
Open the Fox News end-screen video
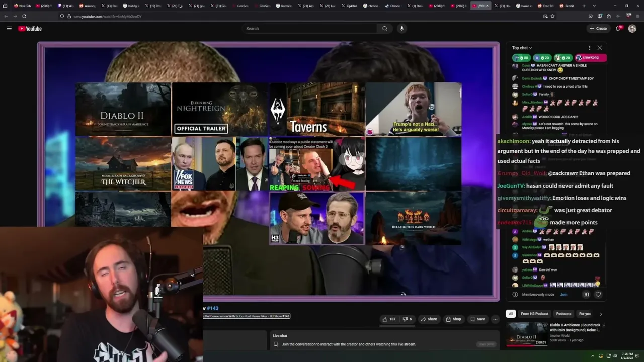click(220, 163)
